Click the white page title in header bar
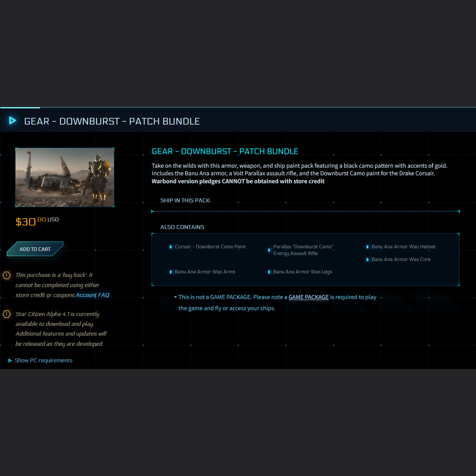 coord(112,121)
